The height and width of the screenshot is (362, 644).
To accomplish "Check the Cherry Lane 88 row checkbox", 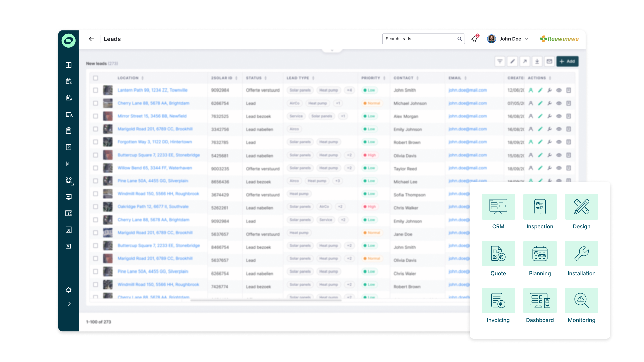I will tap(96, 103).
